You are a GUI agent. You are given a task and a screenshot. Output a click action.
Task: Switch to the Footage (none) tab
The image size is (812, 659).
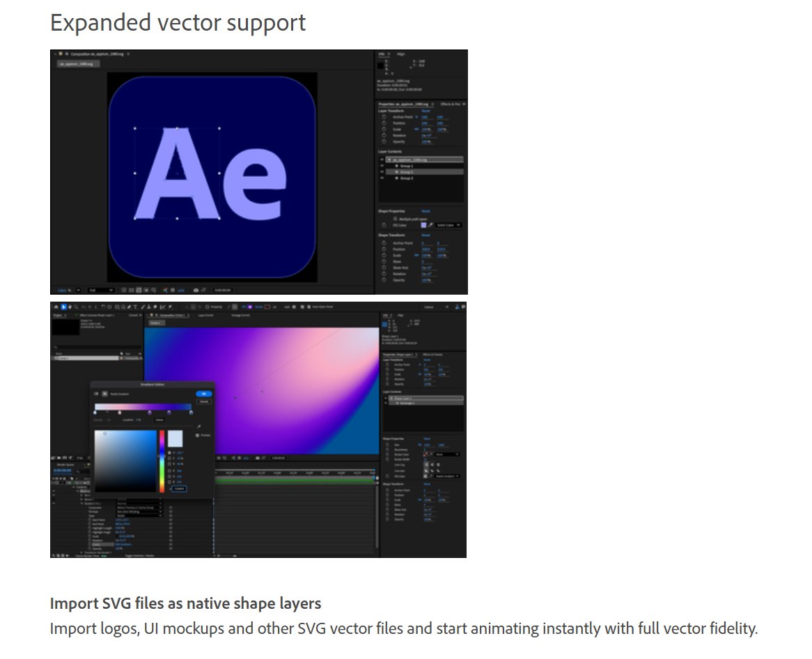point(240,315)
